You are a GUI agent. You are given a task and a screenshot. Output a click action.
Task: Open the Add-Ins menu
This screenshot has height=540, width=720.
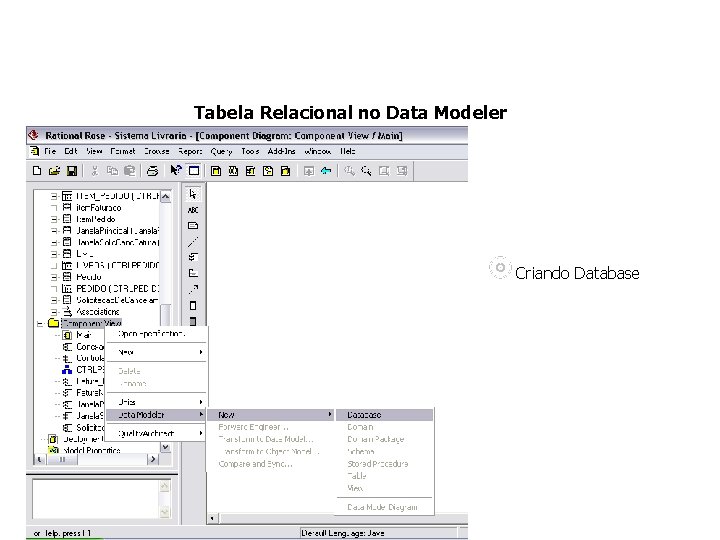tap(281, 152)
